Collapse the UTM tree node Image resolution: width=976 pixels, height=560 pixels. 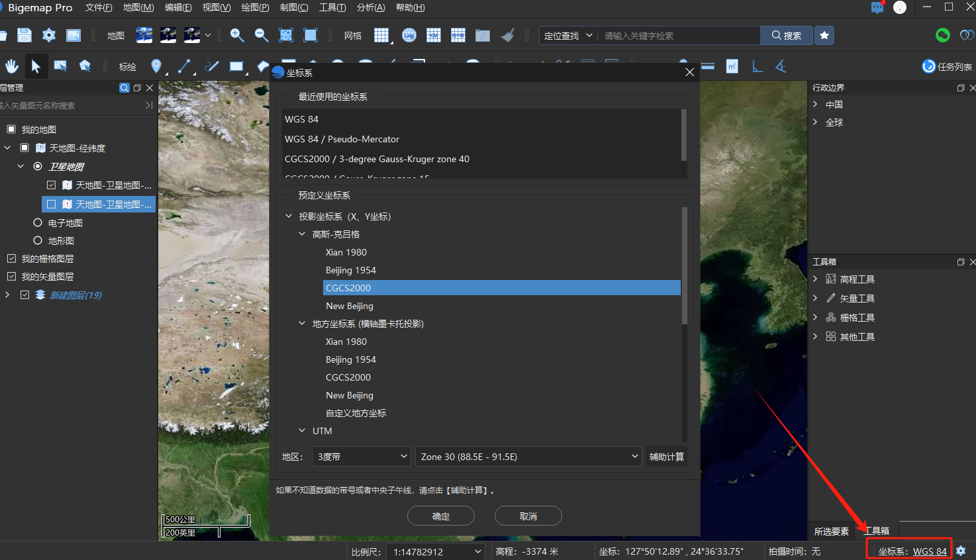coord(302,430)
